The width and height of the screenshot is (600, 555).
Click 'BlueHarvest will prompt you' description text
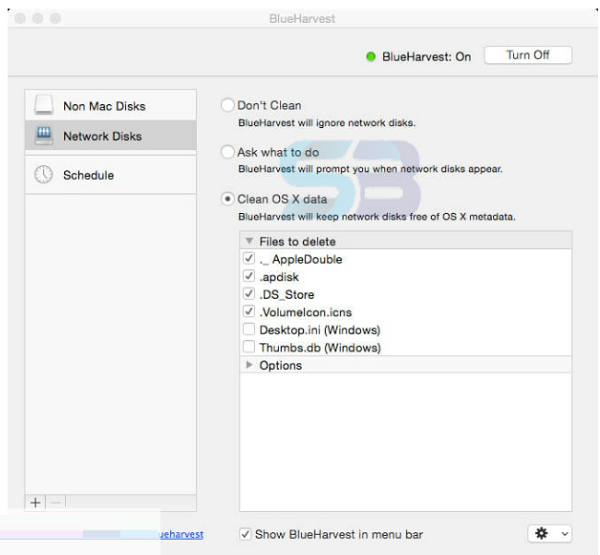click(370, 169)
